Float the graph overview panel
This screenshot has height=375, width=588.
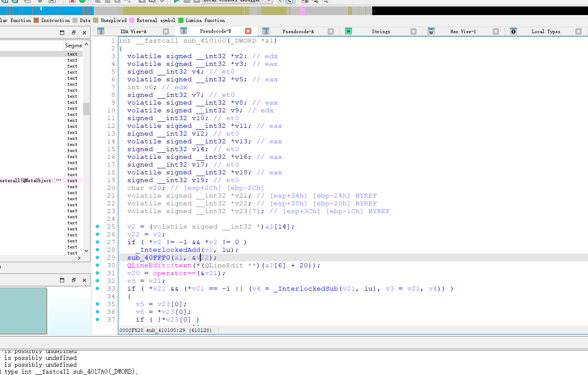point(73,280)
